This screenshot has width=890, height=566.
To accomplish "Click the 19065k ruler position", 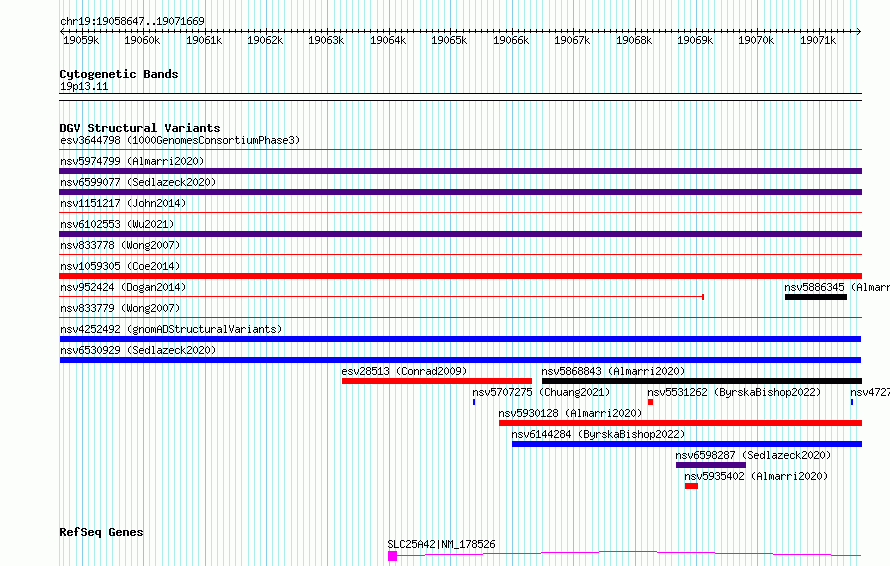I will pos(449,40).
